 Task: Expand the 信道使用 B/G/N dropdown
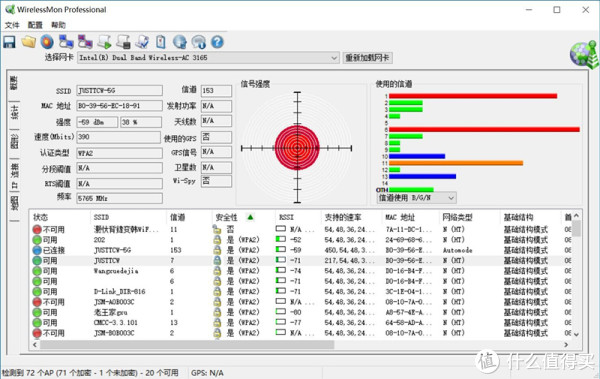click(417, 198)
